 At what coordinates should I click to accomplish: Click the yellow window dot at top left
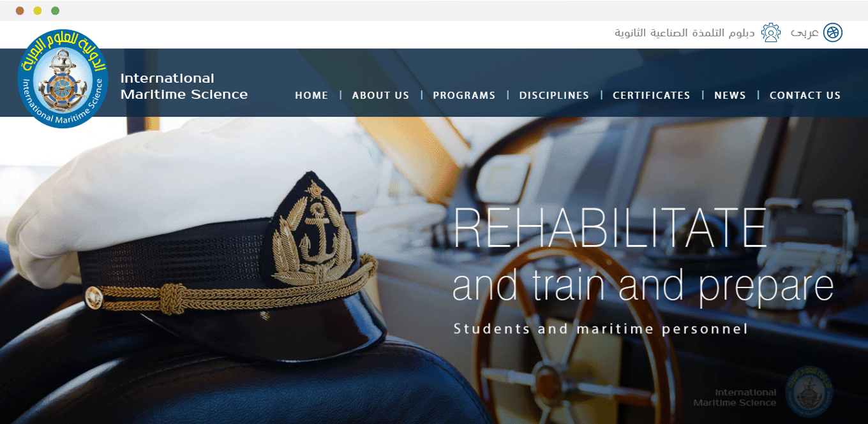pyautogui.click(x=38, y=11)
